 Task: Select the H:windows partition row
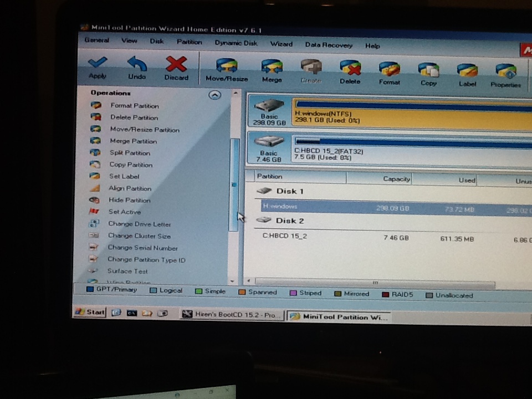click(396, 208)
